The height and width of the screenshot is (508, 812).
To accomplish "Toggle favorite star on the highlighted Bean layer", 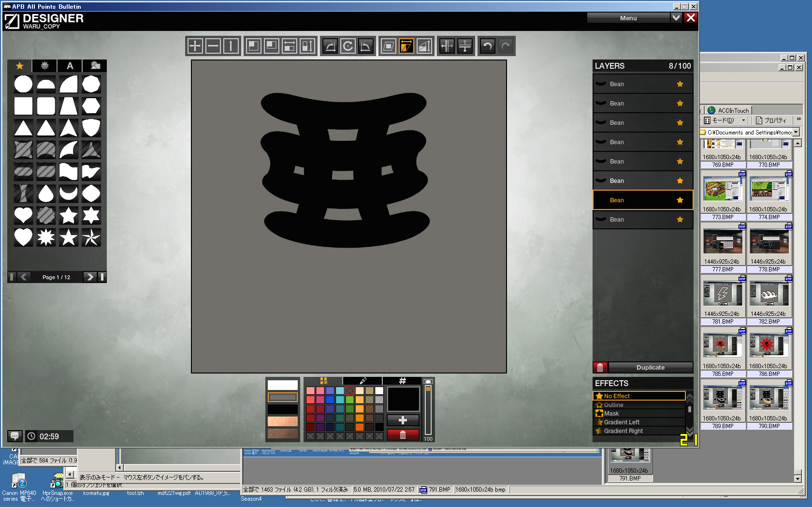I will (680, 200).
